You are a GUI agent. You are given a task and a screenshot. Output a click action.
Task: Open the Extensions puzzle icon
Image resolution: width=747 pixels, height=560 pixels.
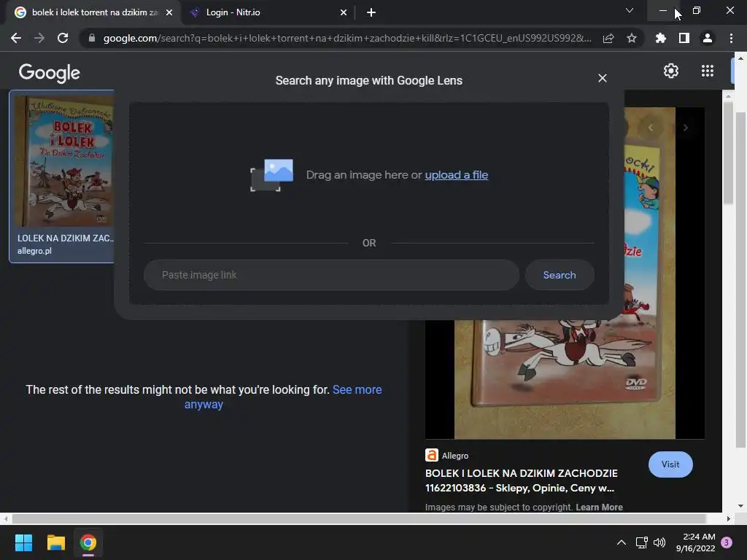coord(661,38)
